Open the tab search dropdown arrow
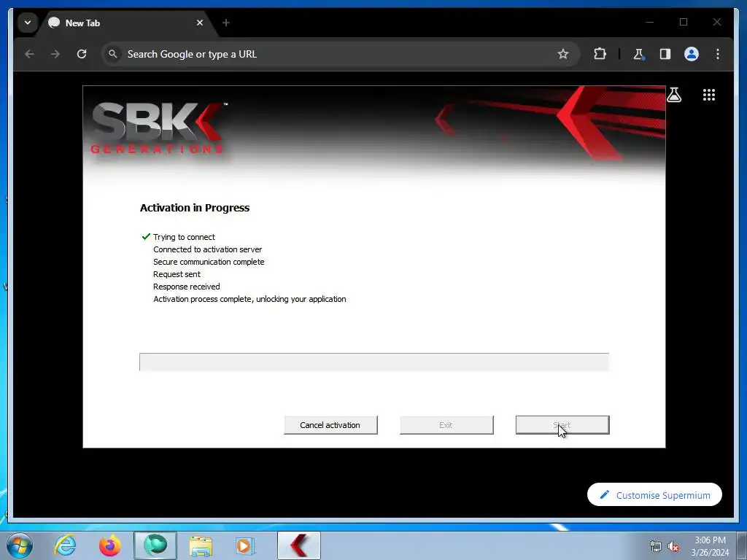Viewport: 747px width, 560px height. [28, 23]
